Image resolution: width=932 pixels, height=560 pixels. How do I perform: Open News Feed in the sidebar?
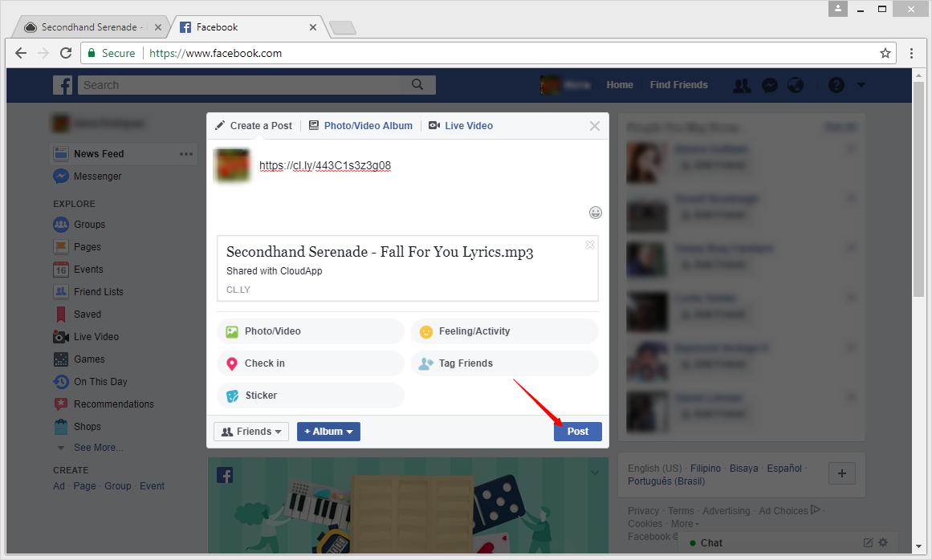99,154
